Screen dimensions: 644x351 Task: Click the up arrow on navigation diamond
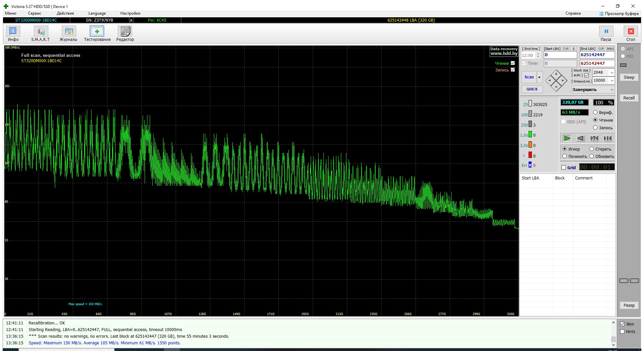point(556,74)
